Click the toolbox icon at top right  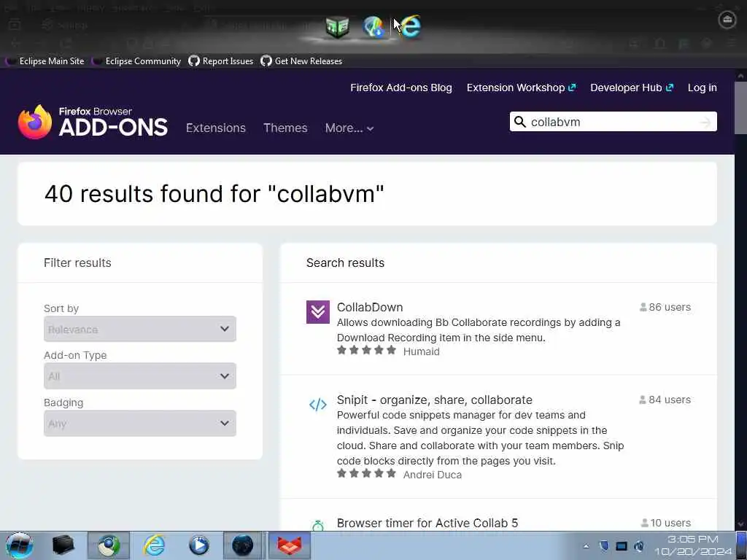point(727,20)
